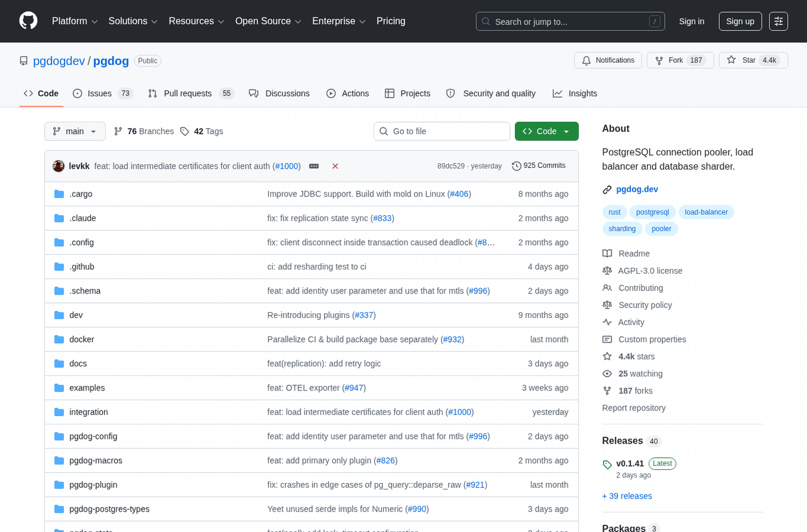Open the .github folder
The width and height of the screenshot is (807, 532).
(82, 267)
